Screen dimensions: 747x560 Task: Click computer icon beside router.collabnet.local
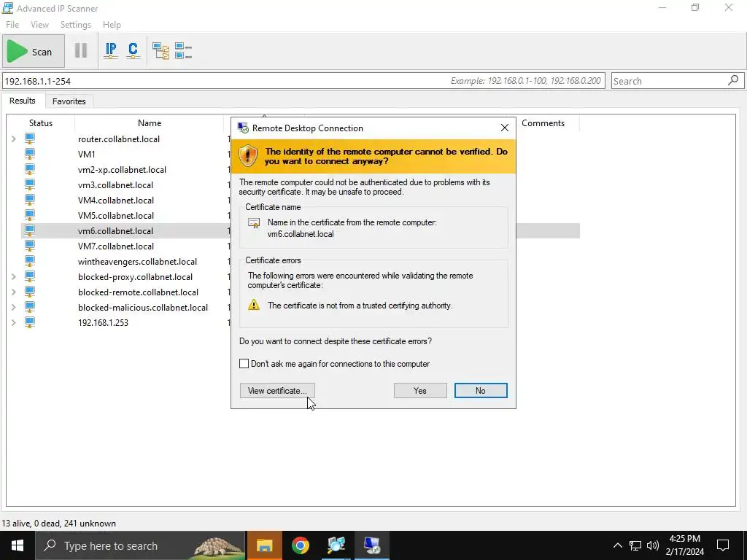pos(29,139)
